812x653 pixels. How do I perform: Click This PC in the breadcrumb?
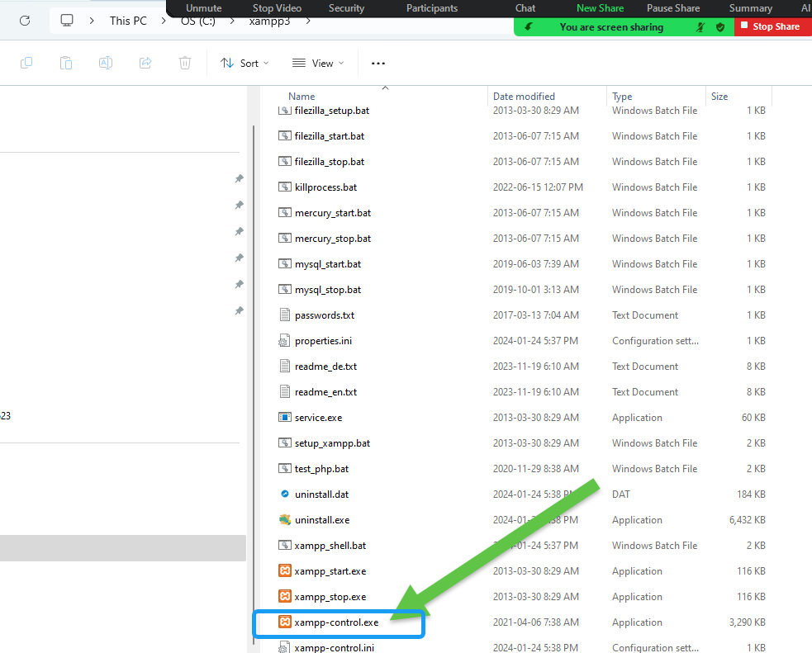point(128,21)
